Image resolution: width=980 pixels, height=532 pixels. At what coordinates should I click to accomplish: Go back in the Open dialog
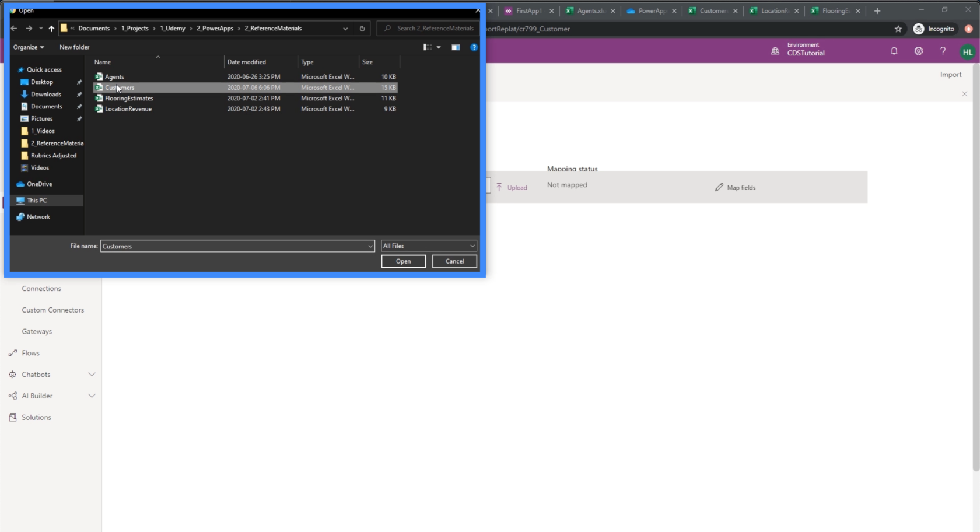pos(14,28)
